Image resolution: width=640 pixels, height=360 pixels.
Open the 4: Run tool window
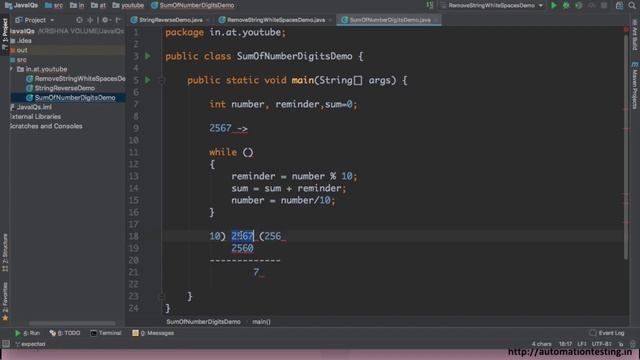27,333
